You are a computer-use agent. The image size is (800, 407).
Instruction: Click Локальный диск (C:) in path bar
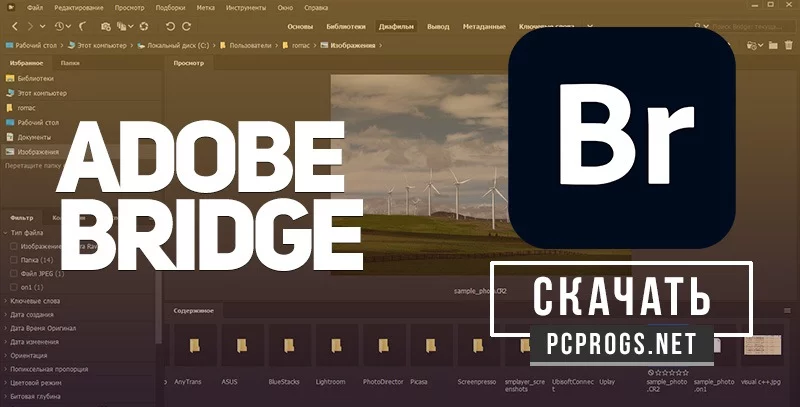pos(173,45)
